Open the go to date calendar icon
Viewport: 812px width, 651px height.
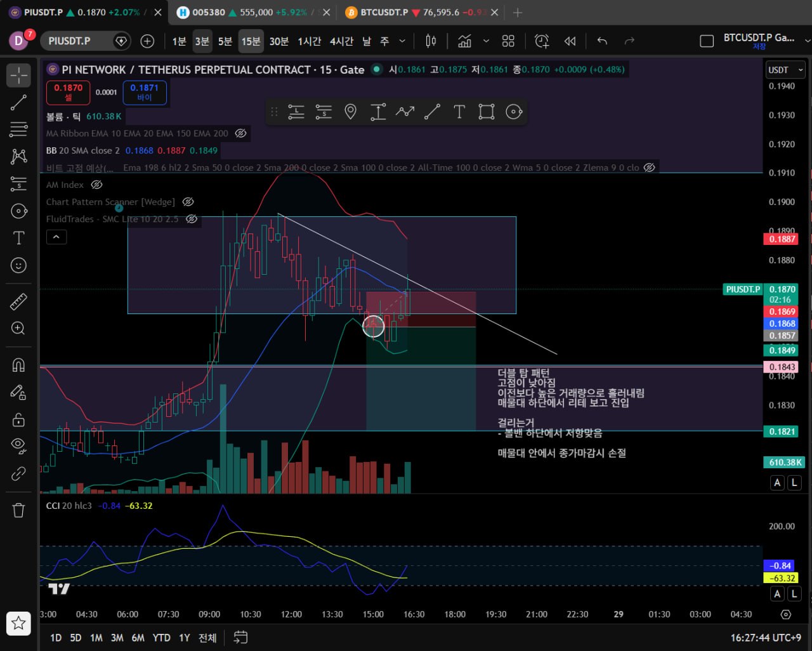point(240,637)
